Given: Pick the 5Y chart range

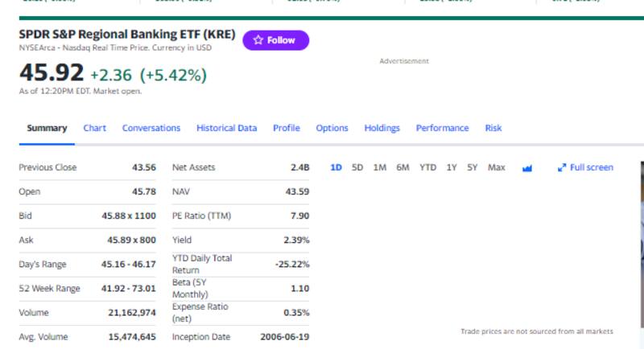Looking at the screenshot, I should pos(473,167).
